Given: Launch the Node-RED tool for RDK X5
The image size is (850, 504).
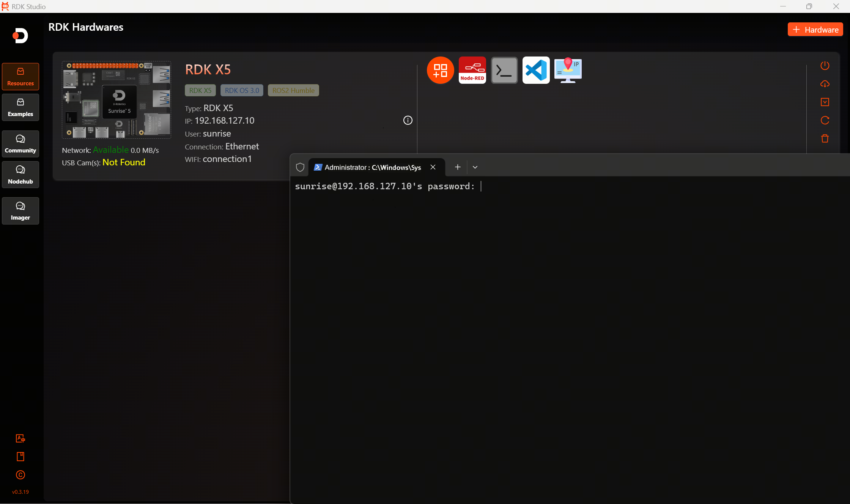Looking at the screenshot, I should pyautogui.click(x=472, y=70).
